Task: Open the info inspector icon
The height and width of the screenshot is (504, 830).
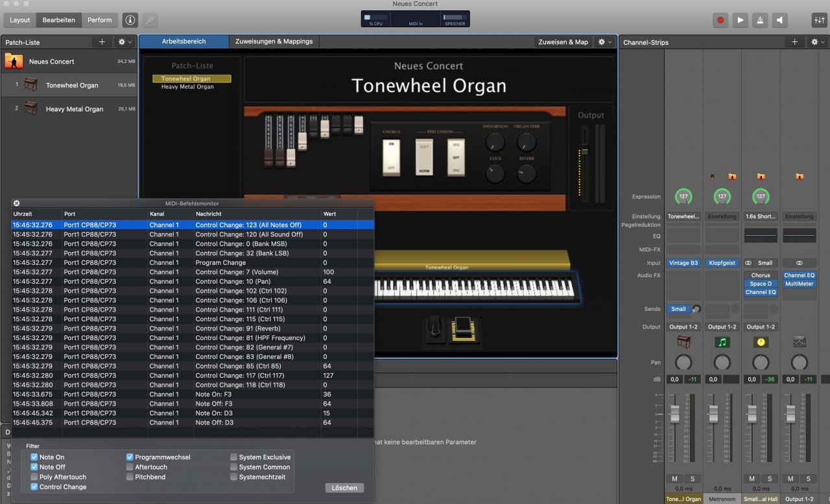Action: 130,20
